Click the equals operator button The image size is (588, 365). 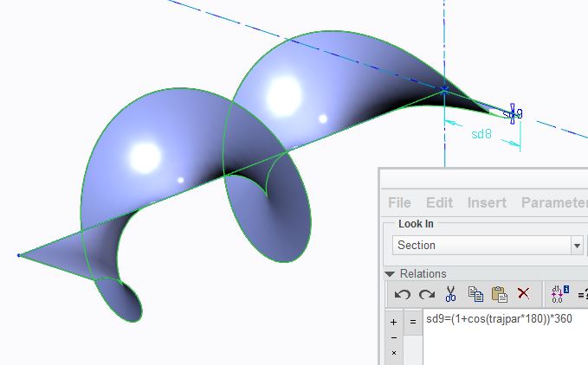[413, 322]
